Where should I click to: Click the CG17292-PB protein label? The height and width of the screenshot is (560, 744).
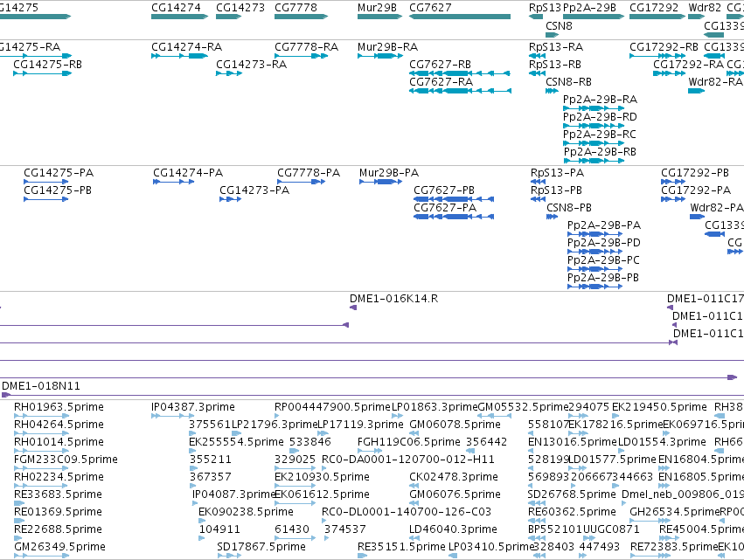pyautogui.click(x=695, y=173)
